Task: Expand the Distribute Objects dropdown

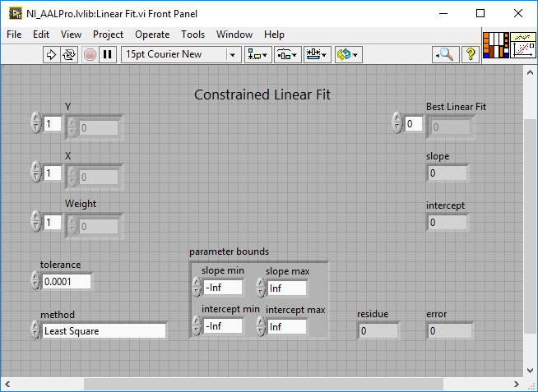Action: [288, 55]
